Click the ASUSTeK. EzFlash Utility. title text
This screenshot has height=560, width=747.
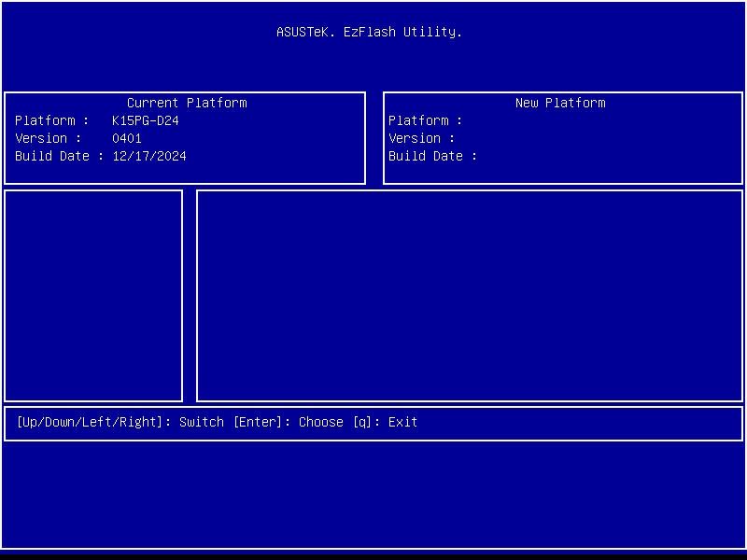369,32
